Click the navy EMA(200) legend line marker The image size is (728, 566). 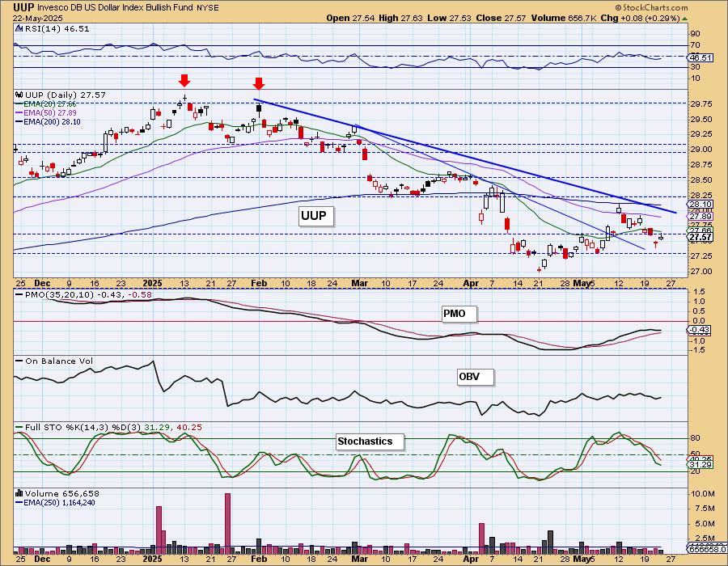(19, 121)
